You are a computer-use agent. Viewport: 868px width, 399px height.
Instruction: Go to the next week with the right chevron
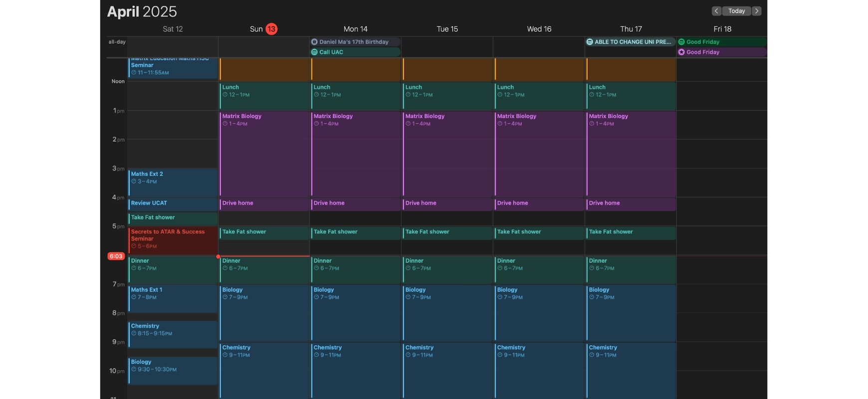757,11
